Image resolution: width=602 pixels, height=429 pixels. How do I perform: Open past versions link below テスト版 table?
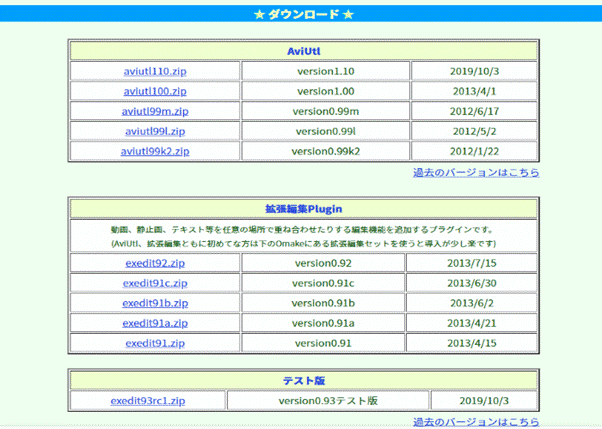tap(476, 422)
